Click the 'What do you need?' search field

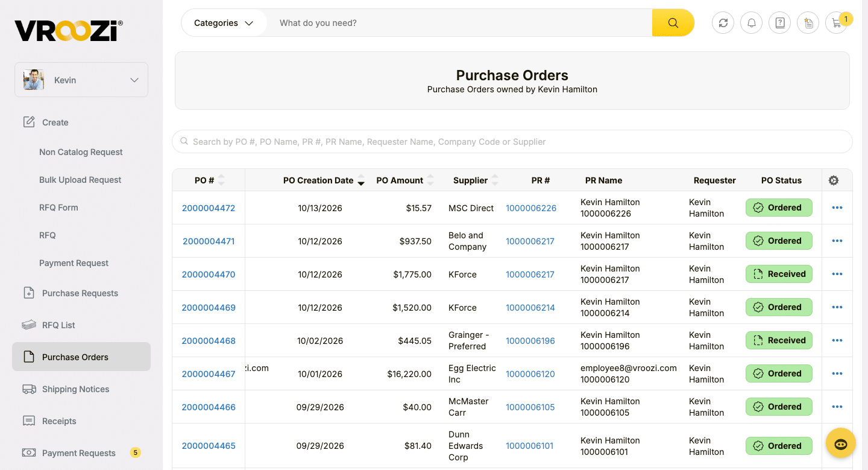459,23
